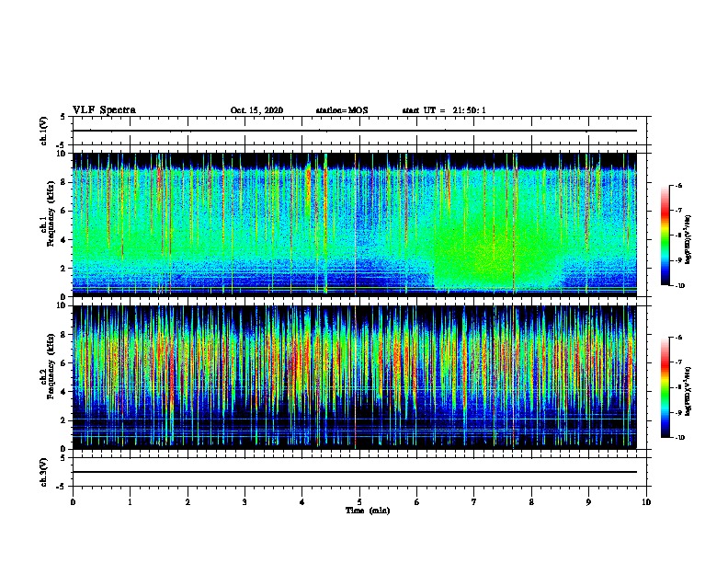Select the date text "Oct. 15, 2020"
Viewport: 728px width, 563px height.
point(256,110)
